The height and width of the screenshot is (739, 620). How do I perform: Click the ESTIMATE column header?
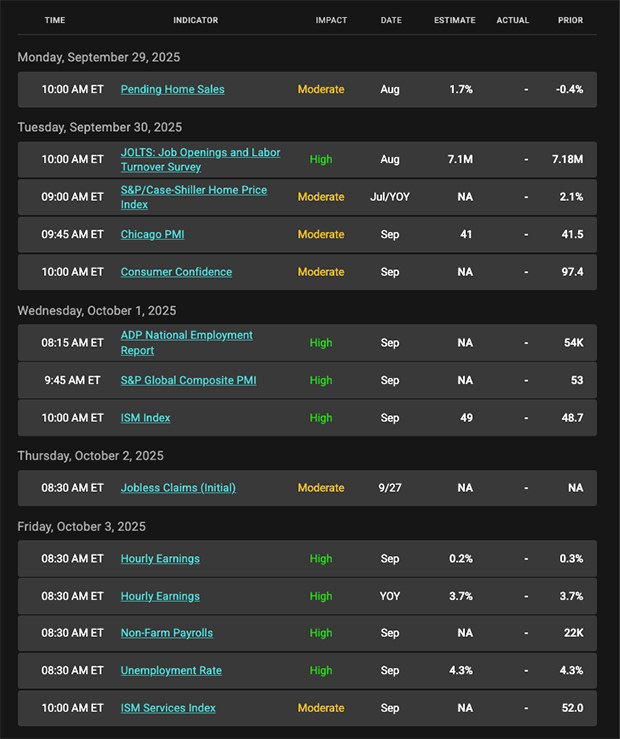[x=454, y=20]
